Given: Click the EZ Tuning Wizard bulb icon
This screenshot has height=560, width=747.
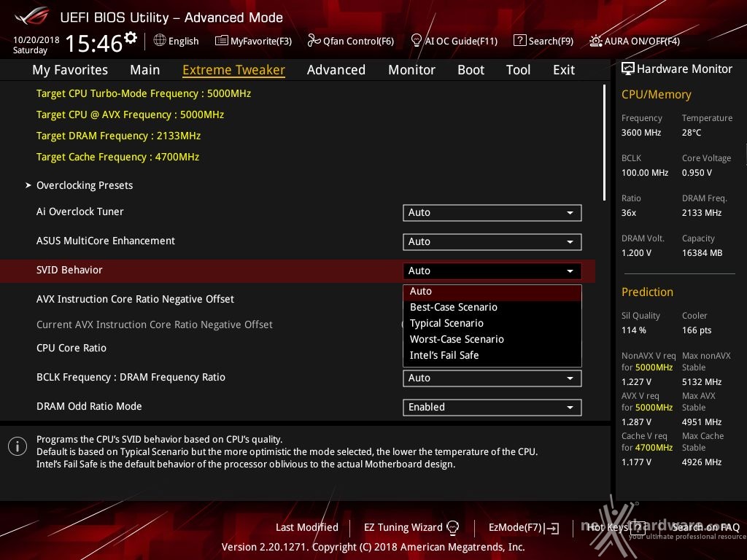Looking at the screenshot, I should [452, 527].
